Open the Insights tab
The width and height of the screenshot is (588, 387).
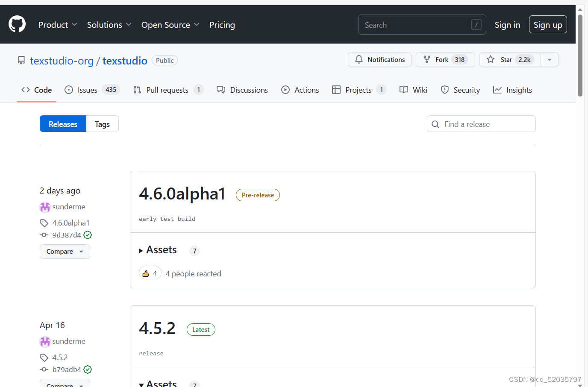pyautogui.click(x=512, y=90)
